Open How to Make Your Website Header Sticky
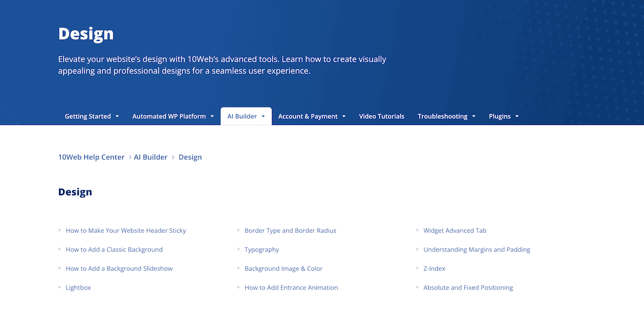The height and width of the screenshot is (324, 644). coord(126,231)
